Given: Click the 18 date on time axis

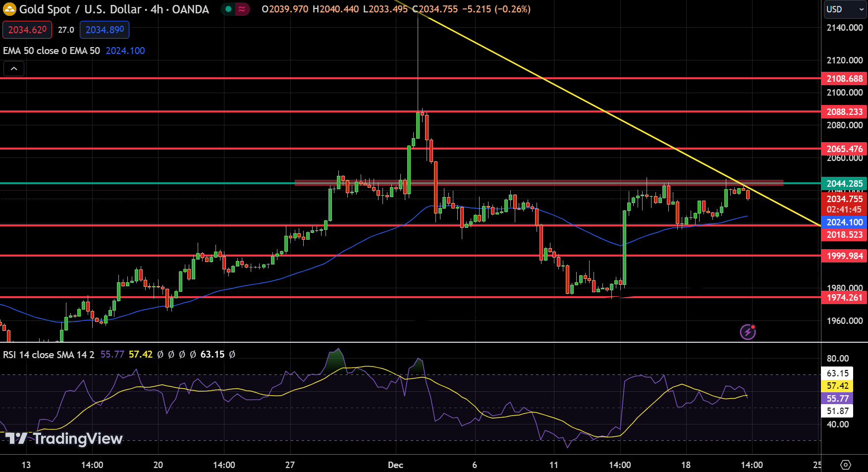Looking at the screenshot, I should [686, 465].
